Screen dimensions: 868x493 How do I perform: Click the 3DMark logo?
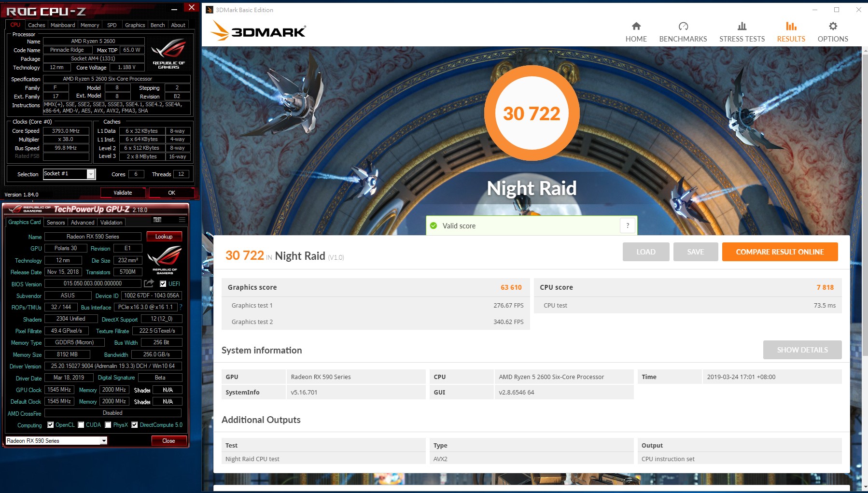(x=258, y=31)
